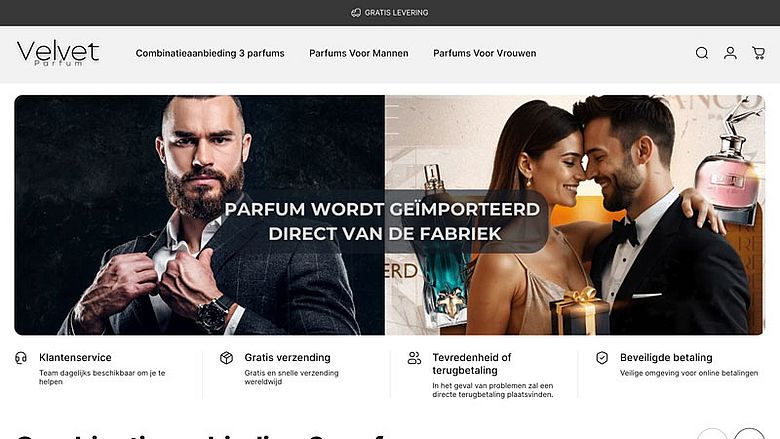Click the Parfum Wordt Geïmporteerd banner headline
The height and width of the screenshot is (439, 780).
point(382,221)
